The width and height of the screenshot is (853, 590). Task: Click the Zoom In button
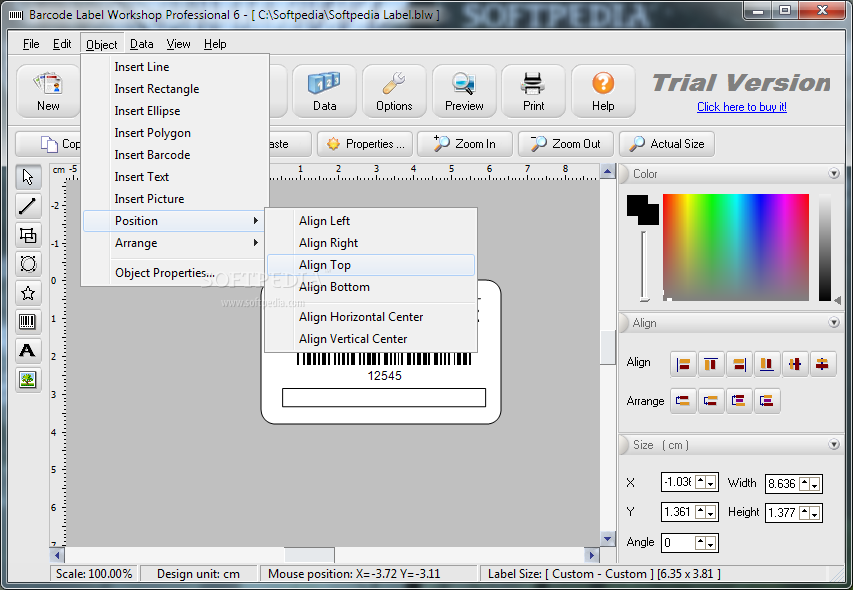point(465,144)
